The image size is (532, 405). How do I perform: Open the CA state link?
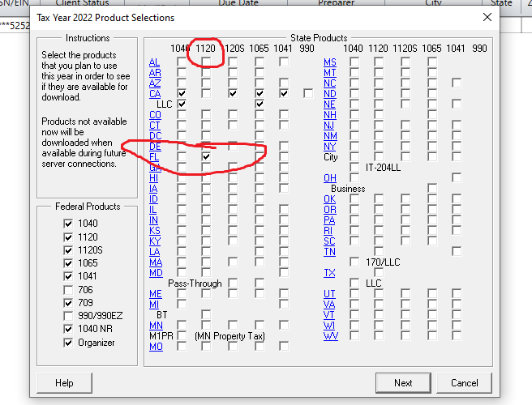point(155,94)
